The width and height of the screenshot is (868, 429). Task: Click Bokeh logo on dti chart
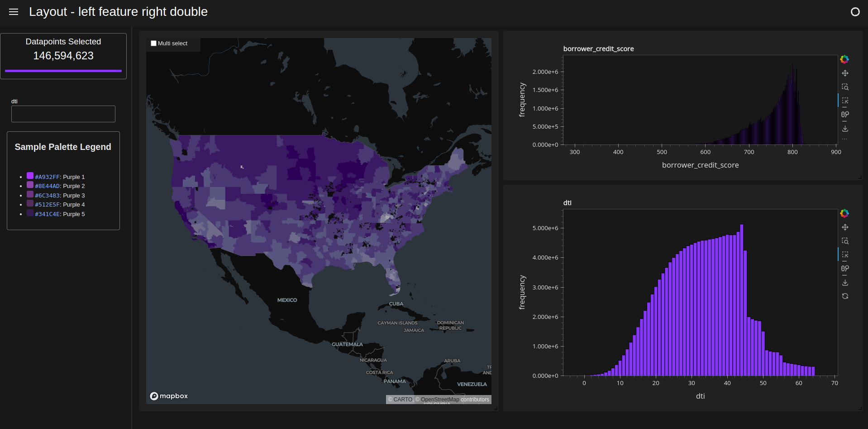coord(844,213)
